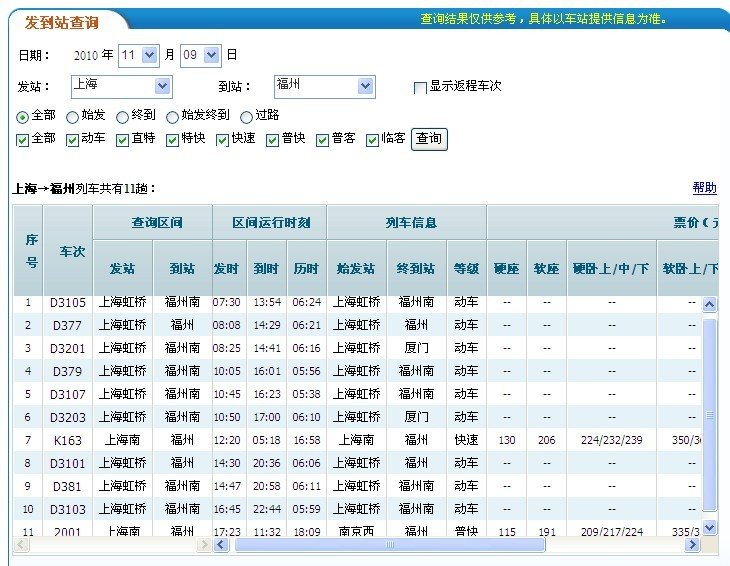Click train number D3107
Viewport: 730px width, 566px height.
click(68, 395)
